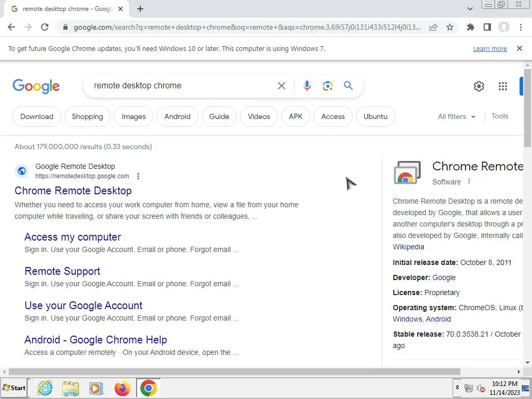Switch to Images results
Screen dimensions: 532x399
point(134,116)
